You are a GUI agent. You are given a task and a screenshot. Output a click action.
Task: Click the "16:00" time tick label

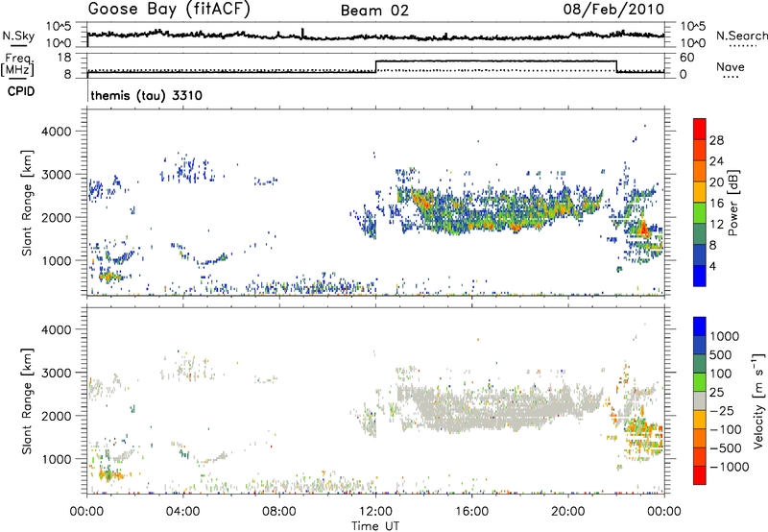(x=471, y=512)
